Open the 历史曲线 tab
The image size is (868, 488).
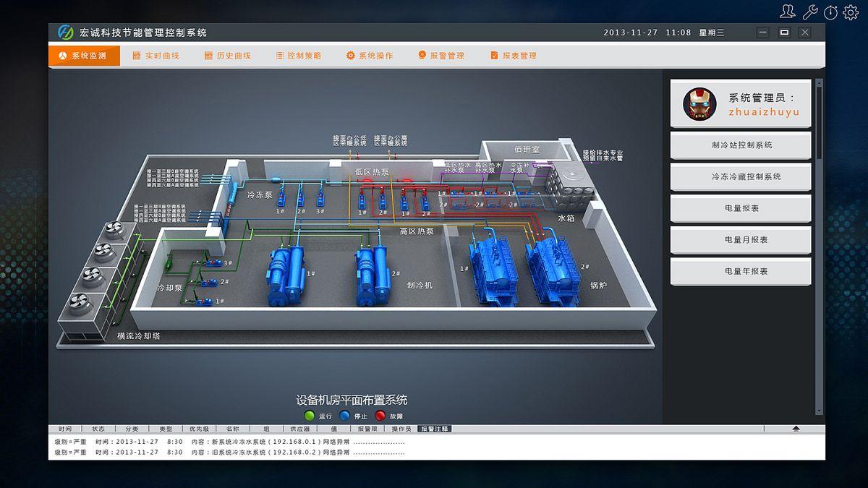tap(227, 56)
